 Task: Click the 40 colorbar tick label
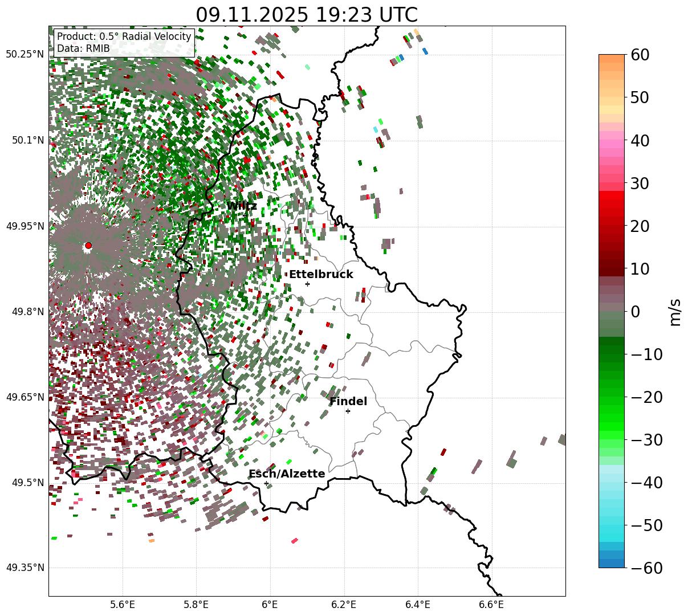tap(640, 140)
